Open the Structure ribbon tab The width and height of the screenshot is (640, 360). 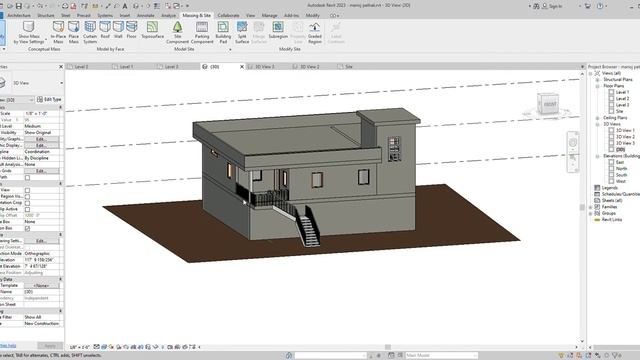(46, 16)
